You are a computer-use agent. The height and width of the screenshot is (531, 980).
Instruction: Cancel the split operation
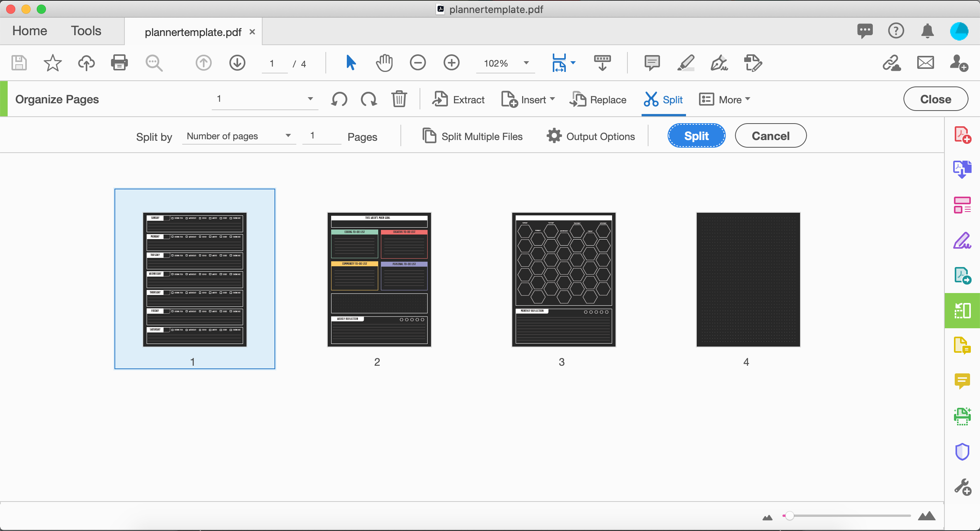coord(771,136)
